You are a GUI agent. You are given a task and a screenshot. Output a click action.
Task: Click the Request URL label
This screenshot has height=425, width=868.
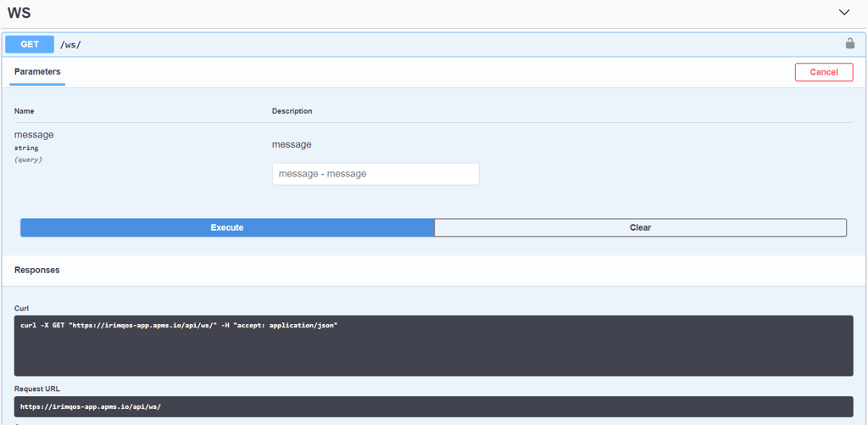click(x=37, y=389)
